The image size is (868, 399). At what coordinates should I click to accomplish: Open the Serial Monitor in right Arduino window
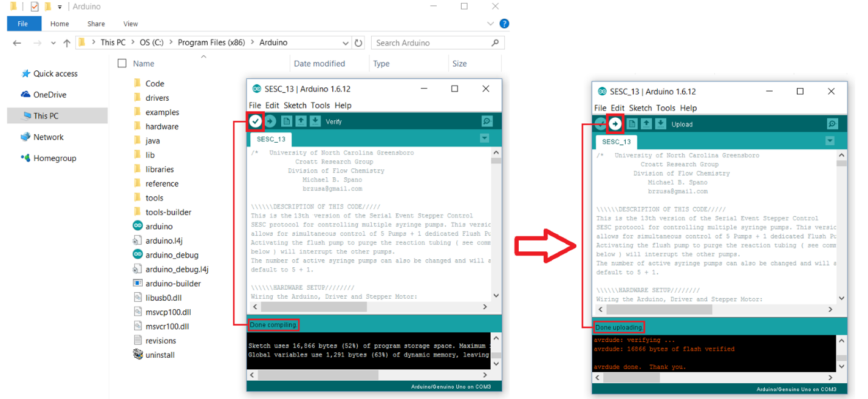tap(832, 124)
